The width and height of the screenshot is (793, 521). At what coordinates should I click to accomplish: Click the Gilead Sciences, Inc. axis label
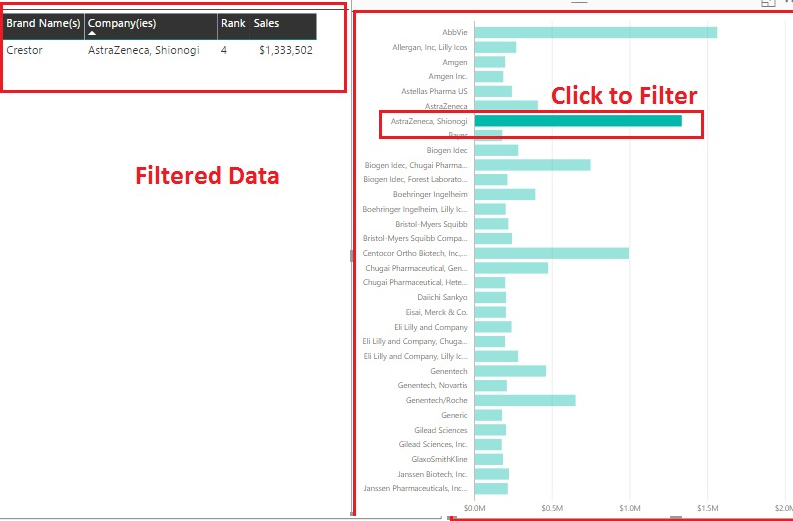(x=433, y=445)
